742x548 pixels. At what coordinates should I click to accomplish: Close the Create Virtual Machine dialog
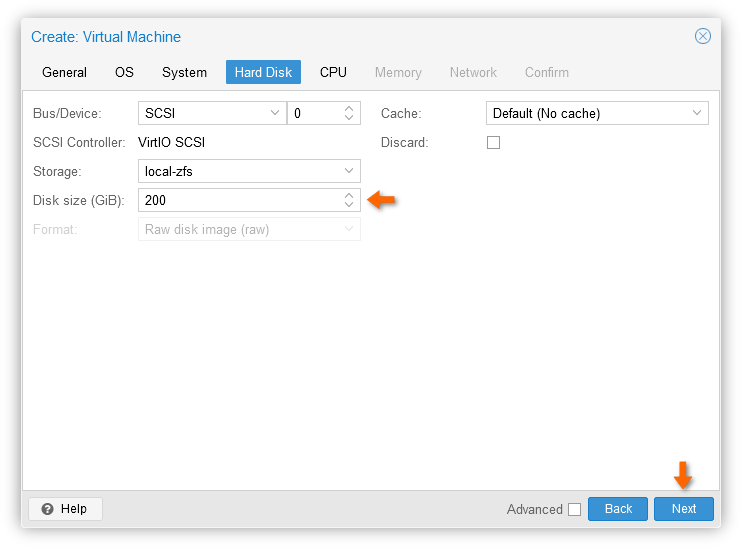pyautogui.click(x=702, y=36)
